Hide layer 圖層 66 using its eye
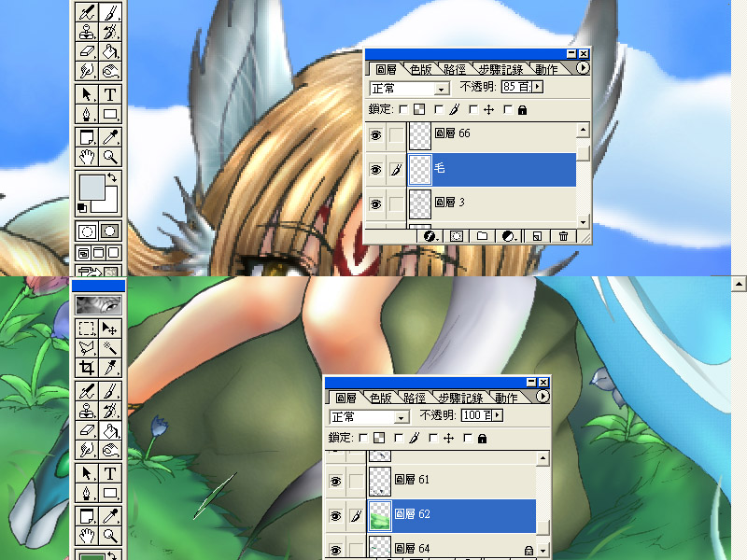 pyautogui.click(x=376, y=135)
